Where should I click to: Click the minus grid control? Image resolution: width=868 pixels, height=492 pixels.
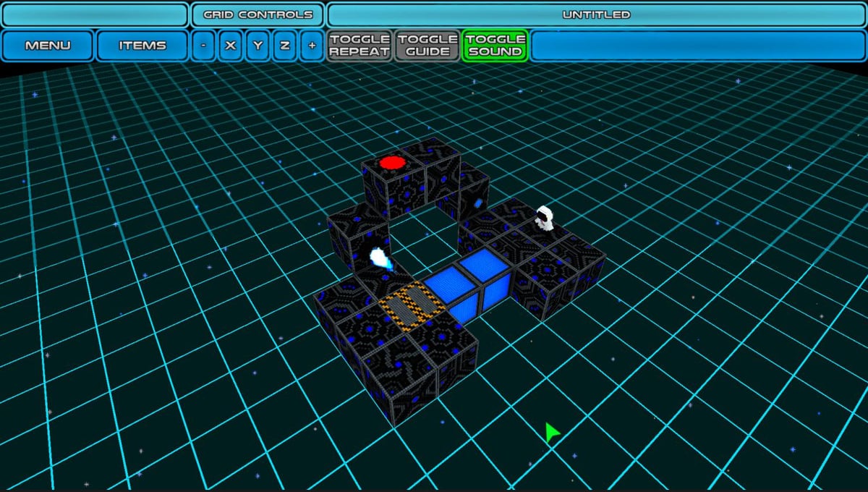tap(203, 46)
